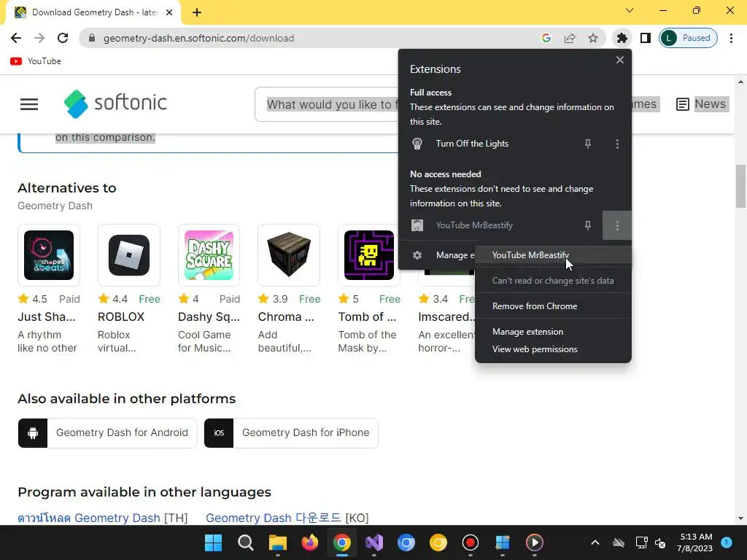This screenshot has width=747, height=560.
Task: Open Windows taskbar search
Action: tap(245, 542)
